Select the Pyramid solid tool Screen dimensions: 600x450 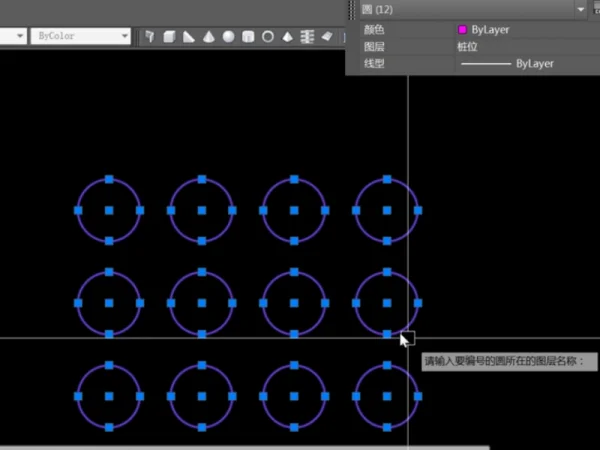pos(287,37)
